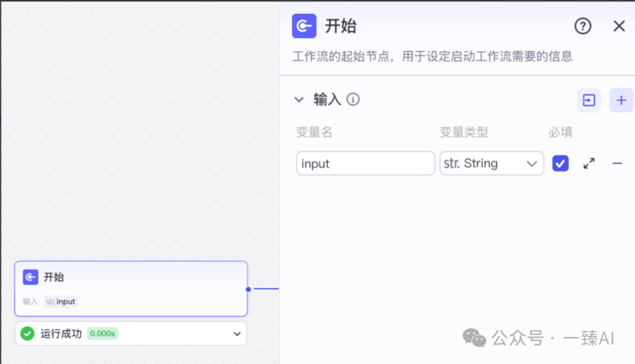Open the str.String variable type dropdown
The image size is (635, 364).
[492, 163]
